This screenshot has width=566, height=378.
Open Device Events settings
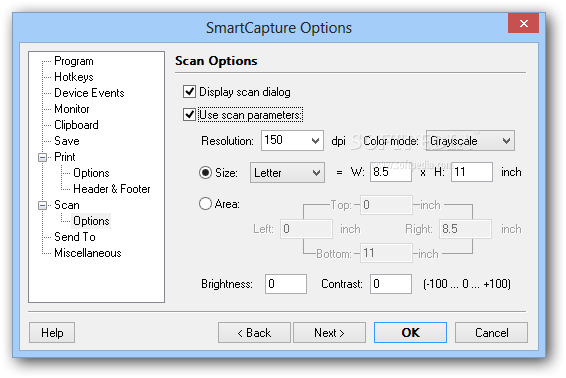[x=89, y=93]
